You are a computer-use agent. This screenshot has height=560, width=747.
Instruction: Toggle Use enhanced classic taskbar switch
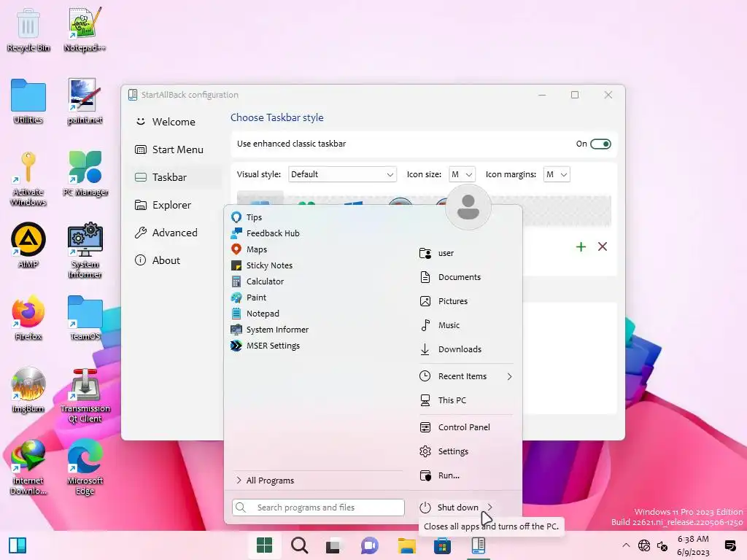(600, 144)
